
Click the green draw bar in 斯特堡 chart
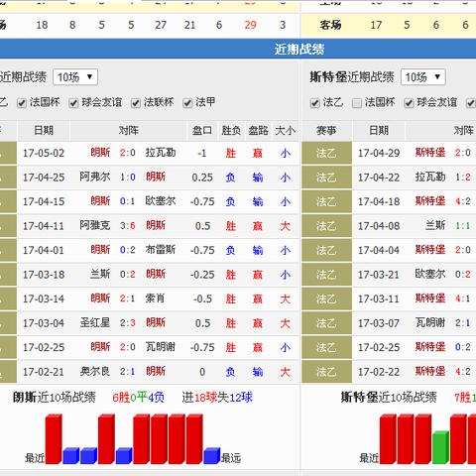point(440,447)
